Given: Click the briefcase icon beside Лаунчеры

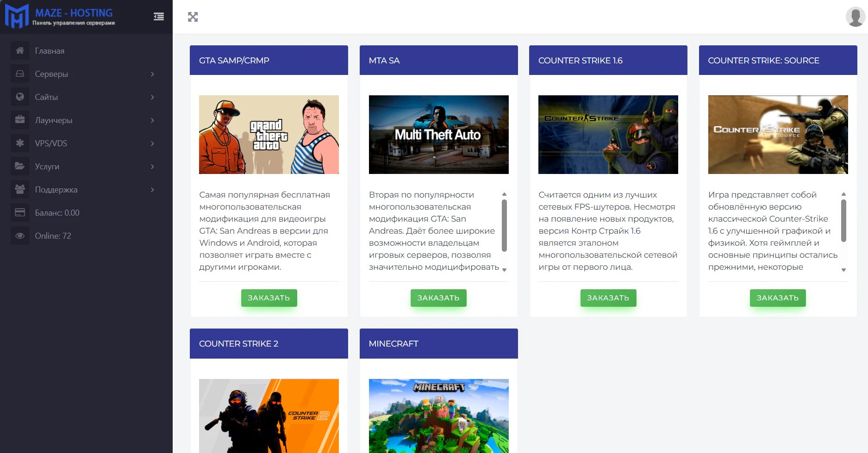Looking at the screenshot, I should (20, 120).
